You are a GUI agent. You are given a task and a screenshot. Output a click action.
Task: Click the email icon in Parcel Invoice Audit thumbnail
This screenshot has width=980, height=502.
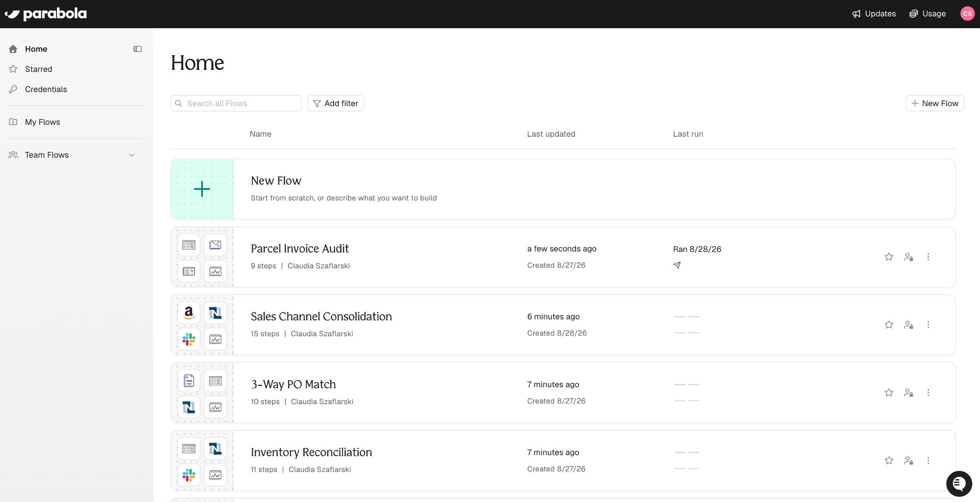[x=215, y=245]
